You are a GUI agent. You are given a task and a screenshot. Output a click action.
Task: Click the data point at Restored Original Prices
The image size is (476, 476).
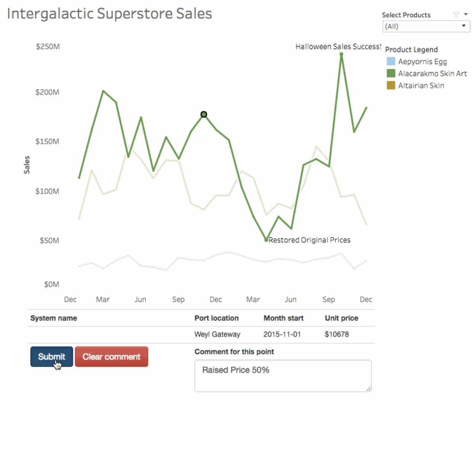[x=266, y=240]
